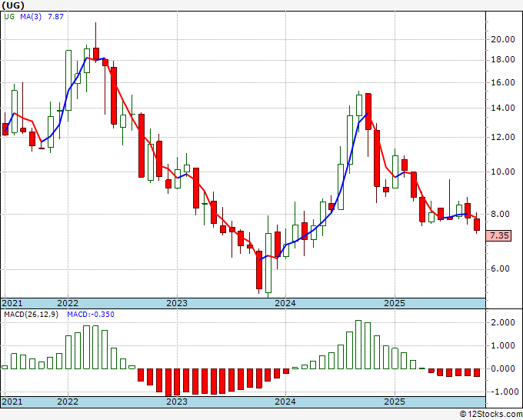Click the MACD:-0.350 value label
This screenshot has height=420, width=523.
tap(89, 314)
